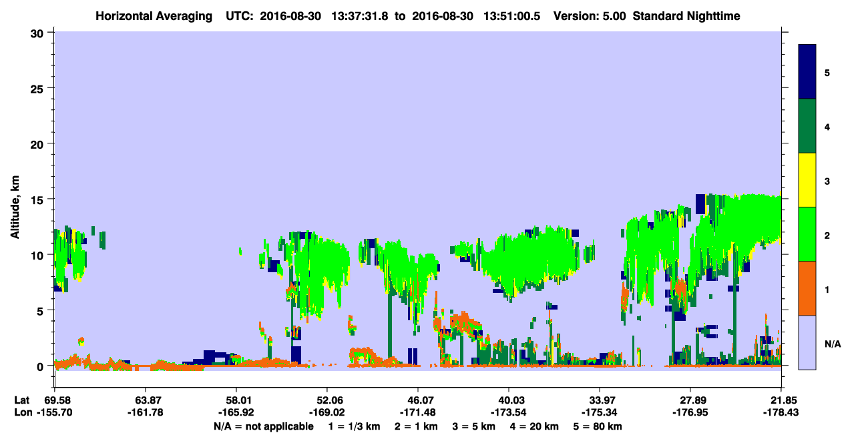The height and width of the screenshot is (445, 868).
Task: Click longitude value '-178.43'
Action: (x=781, y=412)
